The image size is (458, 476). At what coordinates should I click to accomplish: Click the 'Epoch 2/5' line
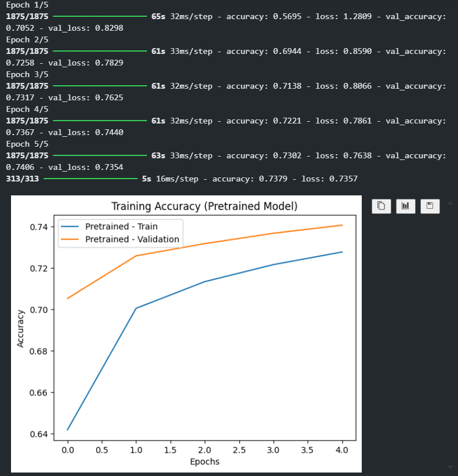click(27, 40)
